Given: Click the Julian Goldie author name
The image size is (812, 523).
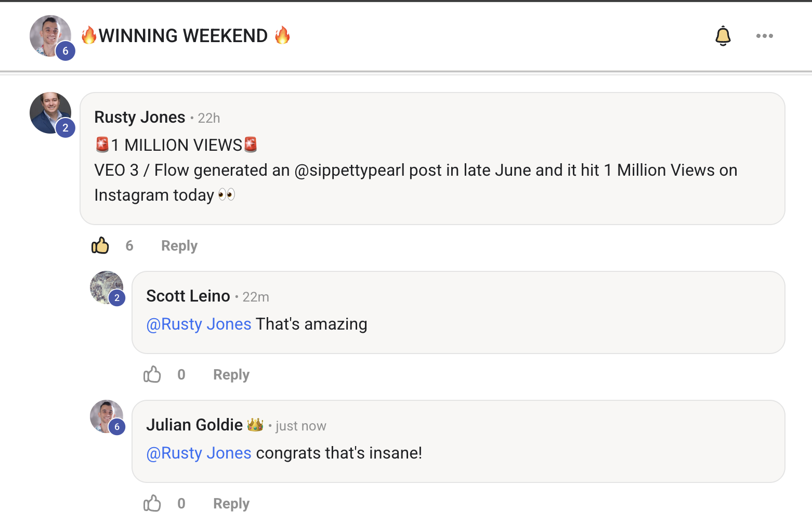Looking at the screenshot, I should (x=194, y=425).
